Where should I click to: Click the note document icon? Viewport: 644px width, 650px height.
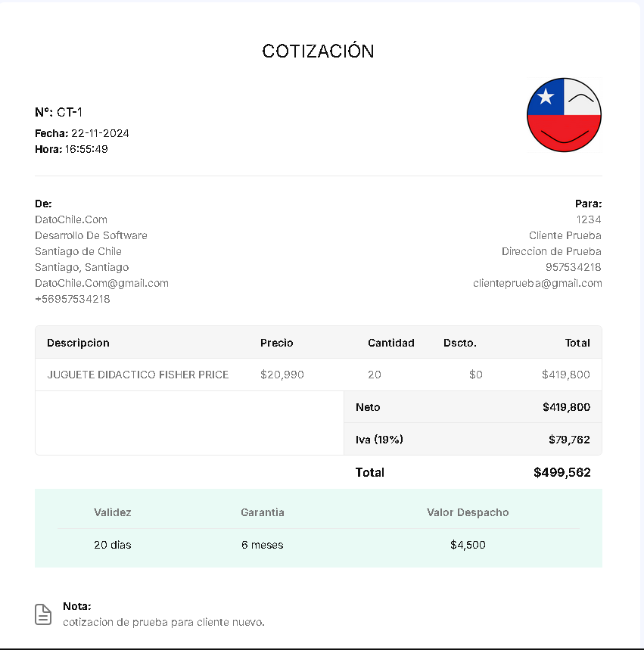click(43, 614)
